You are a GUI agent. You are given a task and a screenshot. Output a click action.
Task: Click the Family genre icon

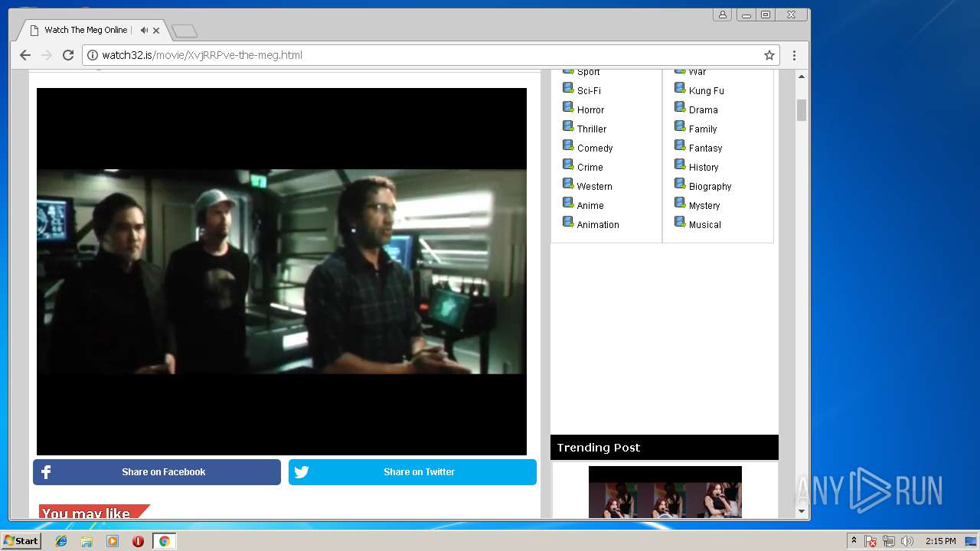[x=680, y=126]
